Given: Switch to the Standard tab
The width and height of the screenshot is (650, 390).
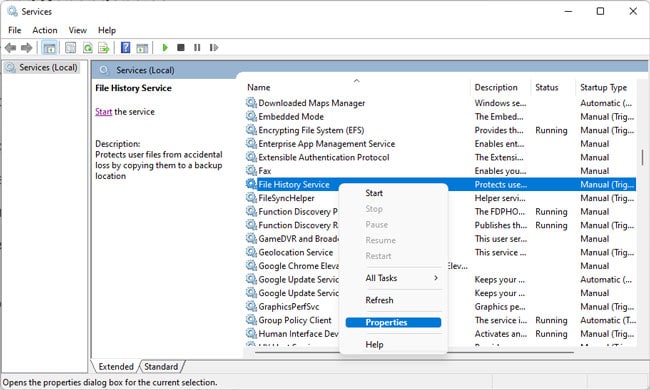Looking at the screenshot, I should (161, 367).
